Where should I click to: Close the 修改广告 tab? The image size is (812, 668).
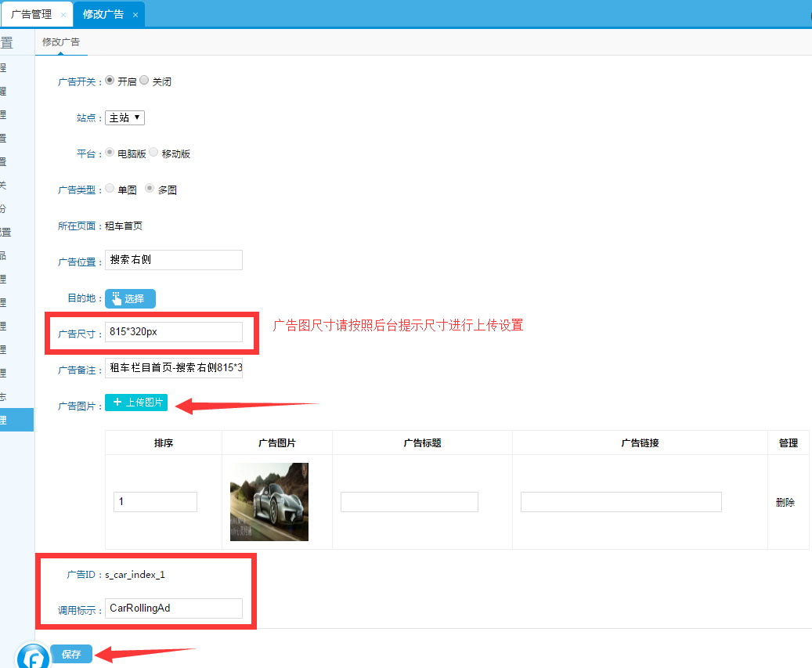point(135,15)
